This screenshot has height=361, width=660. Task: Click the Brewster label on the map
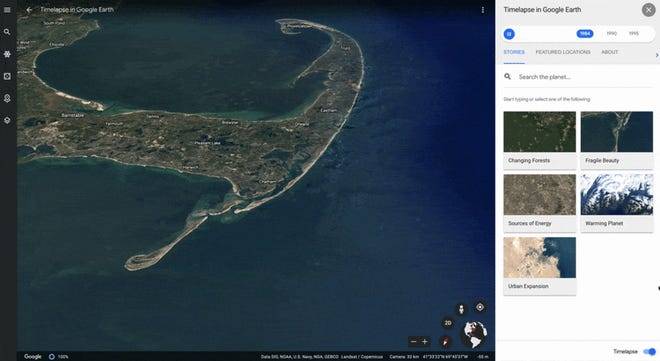click(x=230, y=122)
